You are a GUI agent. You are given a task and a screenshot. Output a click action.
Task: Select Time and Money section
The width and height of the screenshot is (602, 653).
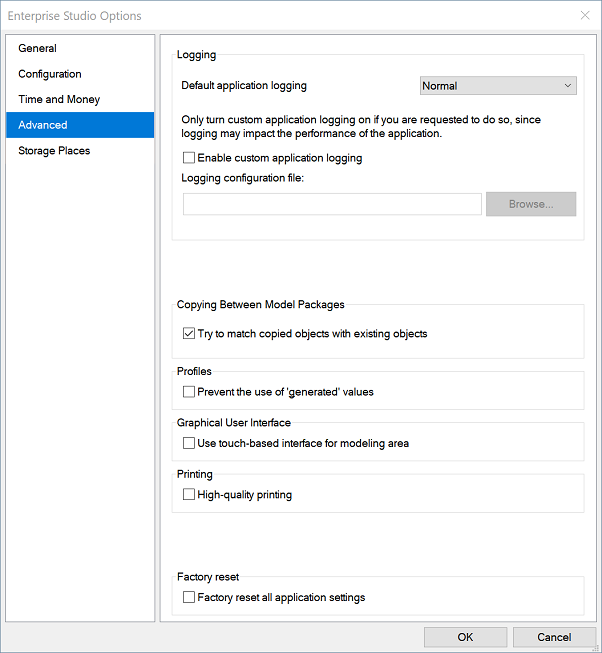click(x=80, y=100)
